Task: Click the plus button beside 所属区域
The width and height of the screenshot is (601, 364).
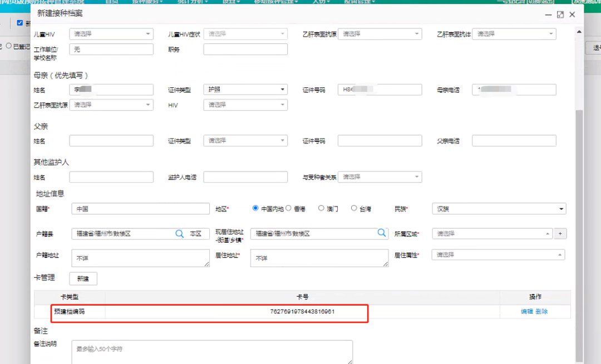Action: click(x=560, y=234)
